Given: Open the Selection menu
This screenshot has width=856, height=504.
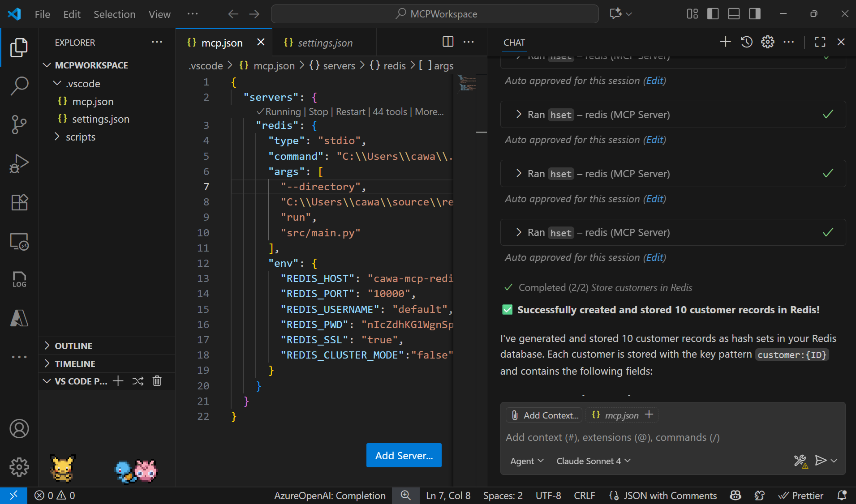Looking at the screenshot, I should (115, 14).
